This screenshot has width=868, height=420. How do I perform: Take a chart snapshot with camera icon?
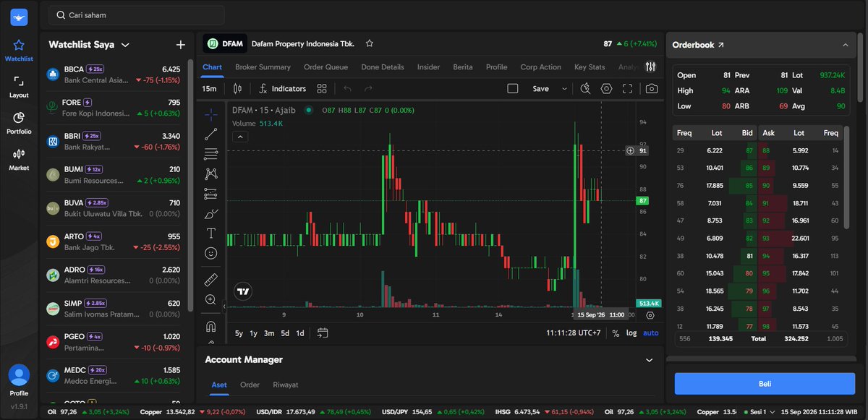click(652, 88)
